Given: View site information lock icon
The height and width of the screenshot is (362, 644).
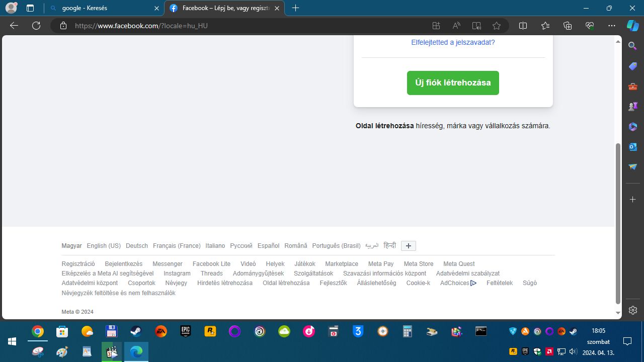Looking at the screenshot, I should point(63,26).
